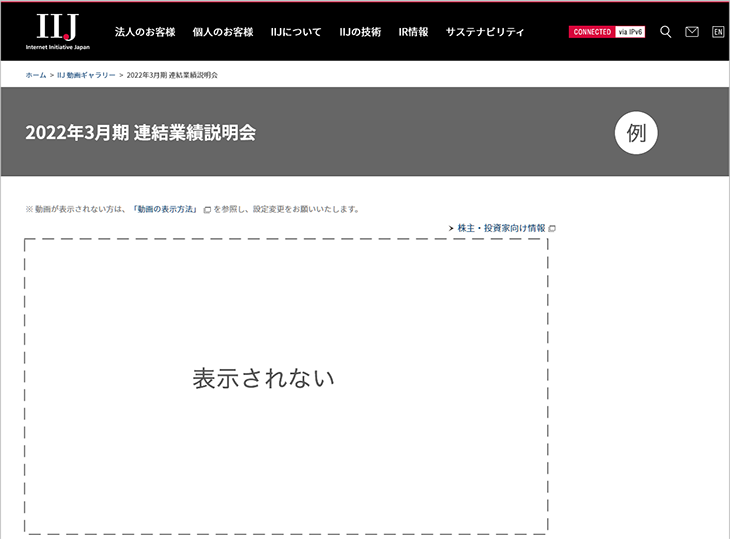Click the IIJ logo in the header
Viewport: 730px width, 560px height.
(x=58, y=32)
